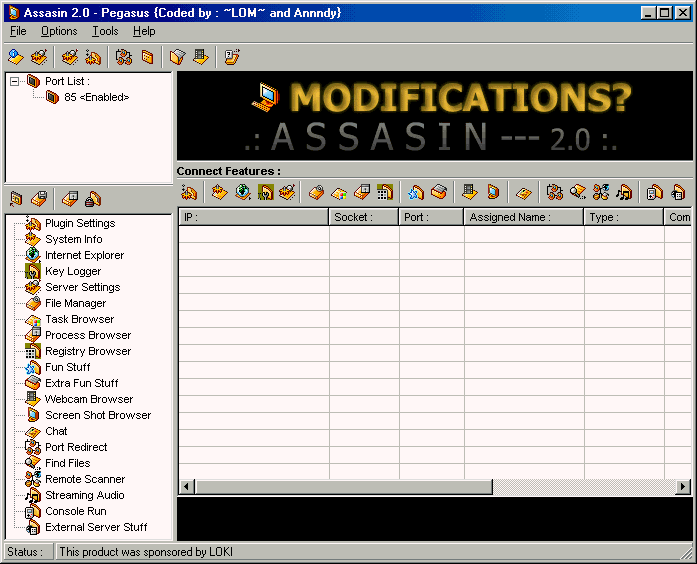Collapse the Port List tree node

(15, 81)
